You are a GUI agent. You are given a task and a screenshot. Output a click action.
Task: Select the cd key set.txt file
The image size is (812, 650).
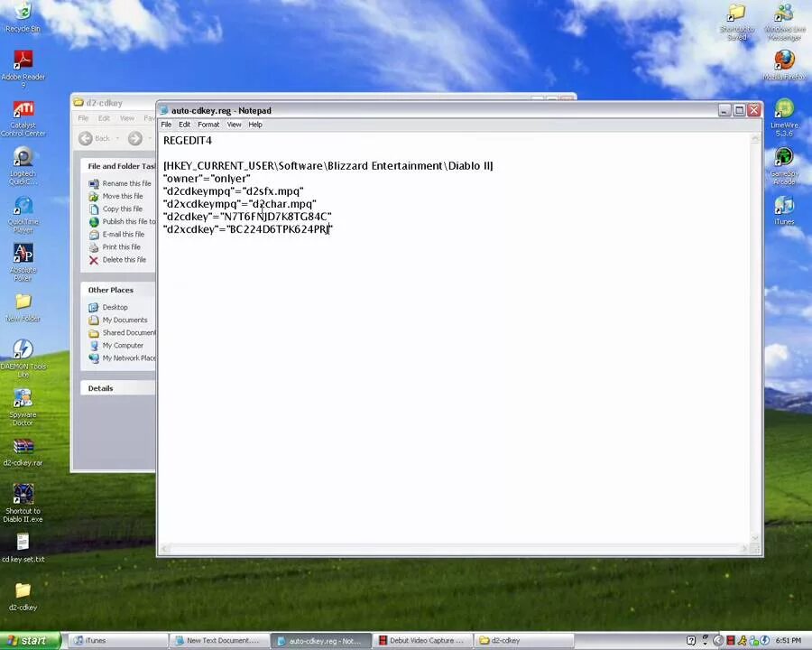coord(23,548)
